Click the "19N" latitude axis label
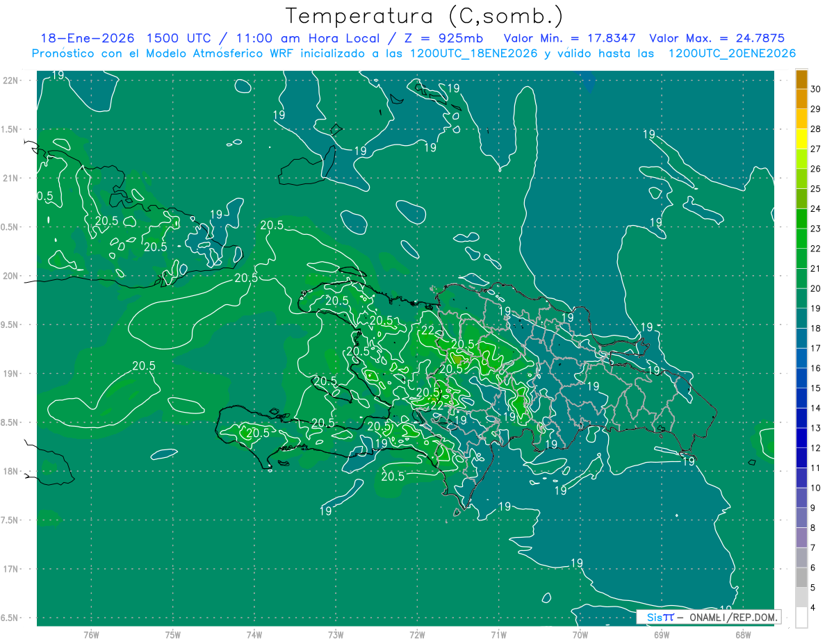 point(11,374)
